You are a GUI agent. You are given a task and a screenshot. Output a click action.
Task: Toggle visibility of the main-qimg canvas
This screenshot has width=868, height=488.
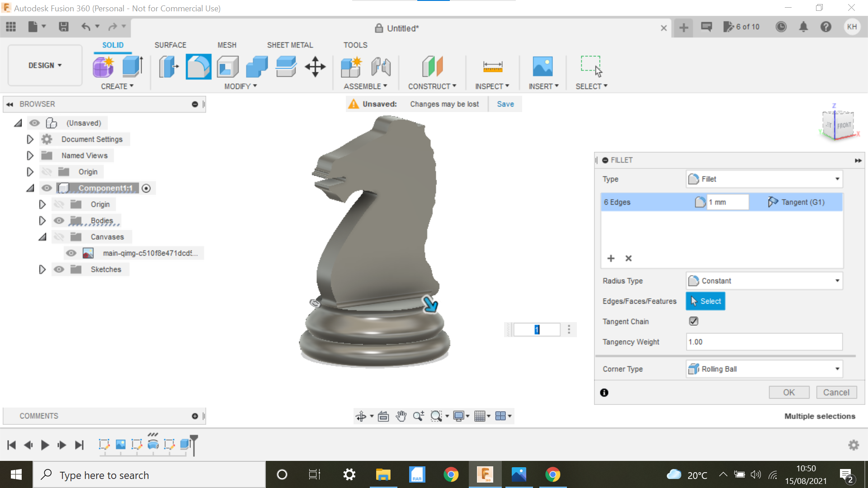[71, 253]
